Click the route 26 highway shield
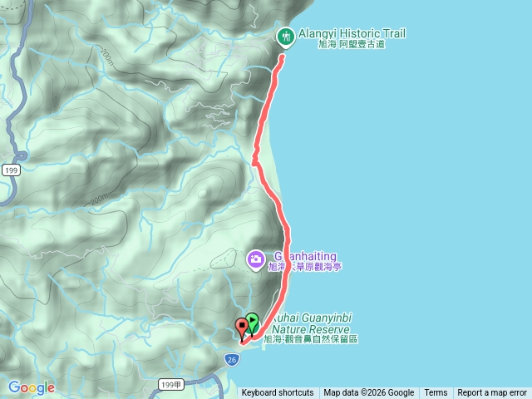532x399 pixels. click(x=232, y=360)
